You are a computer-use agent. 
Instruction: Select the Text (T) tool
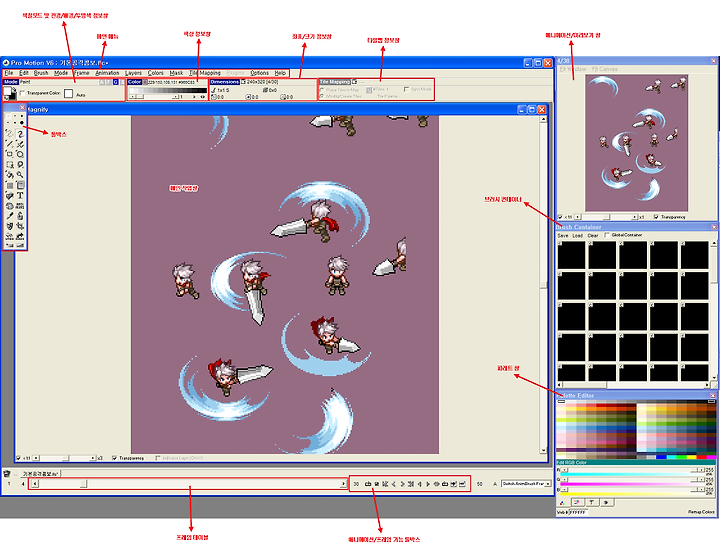(20, 196)
